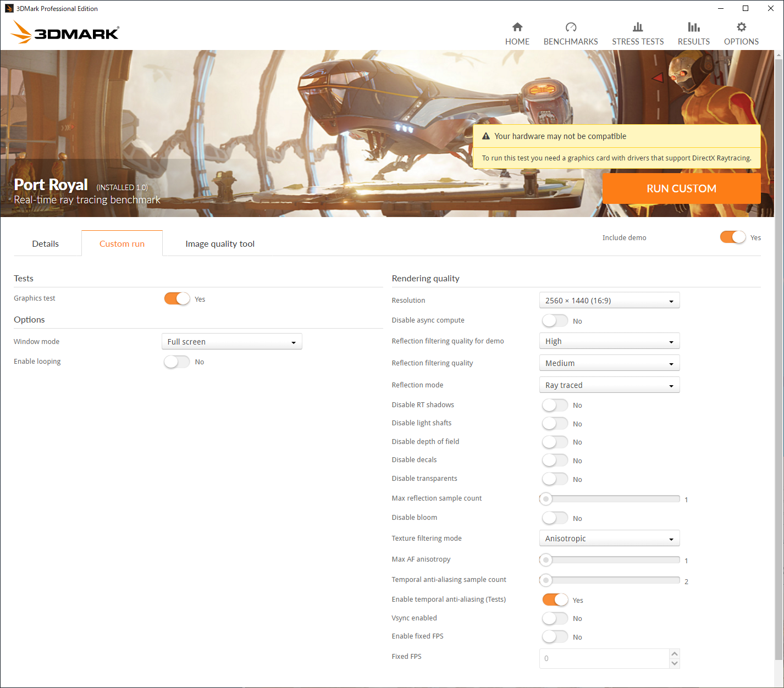Click the '(INSTALLED 1.0)' version label
Screen dimensions: 784x688
pyautogui.click(x=122, y=187)
